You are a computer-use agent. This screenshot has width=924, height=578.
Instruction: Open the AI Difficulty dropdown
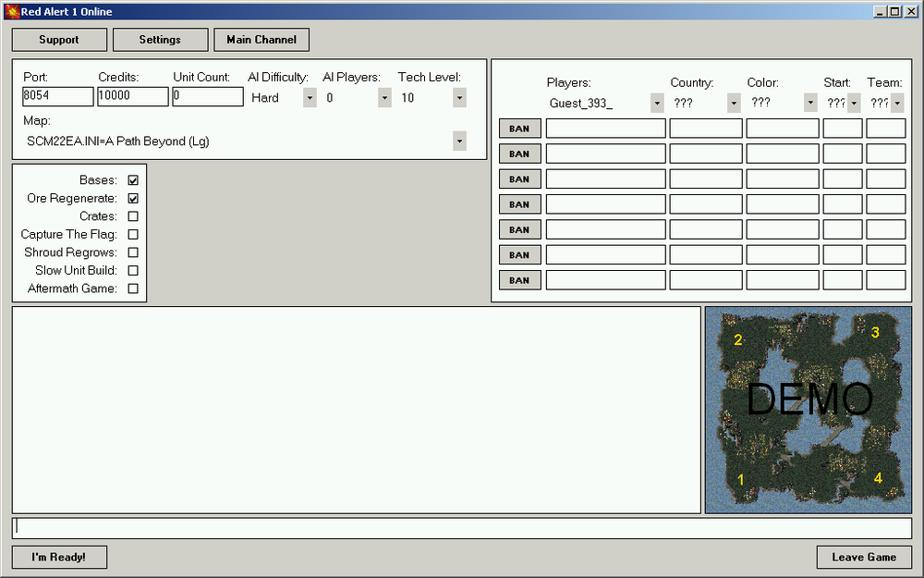coord(310,97)
